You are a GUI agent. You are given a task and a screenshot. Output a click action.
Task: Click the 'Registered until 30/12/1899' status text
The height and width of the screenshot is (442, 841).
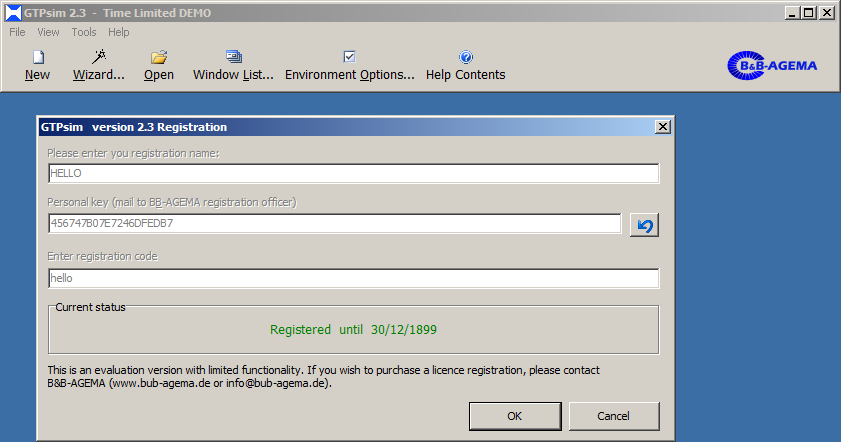(x=353, y=329)
